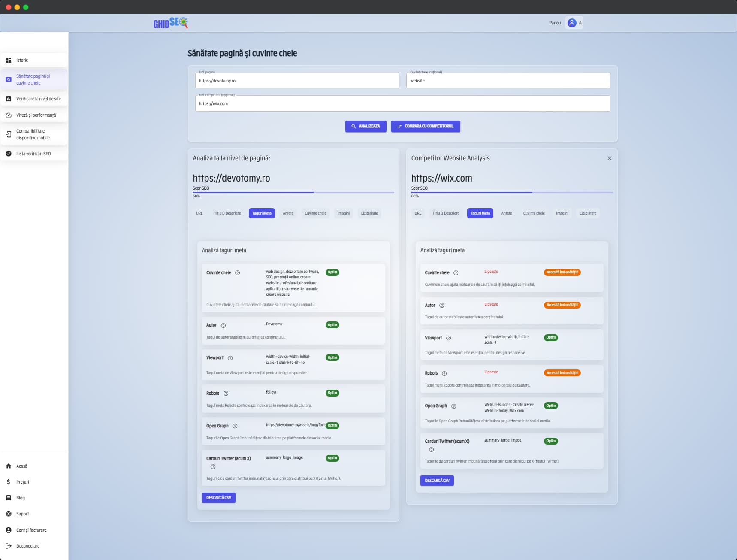Open the Panou link in header
Image resolution: width=737 pixels, height=560 pixels.
coord(555,23)
